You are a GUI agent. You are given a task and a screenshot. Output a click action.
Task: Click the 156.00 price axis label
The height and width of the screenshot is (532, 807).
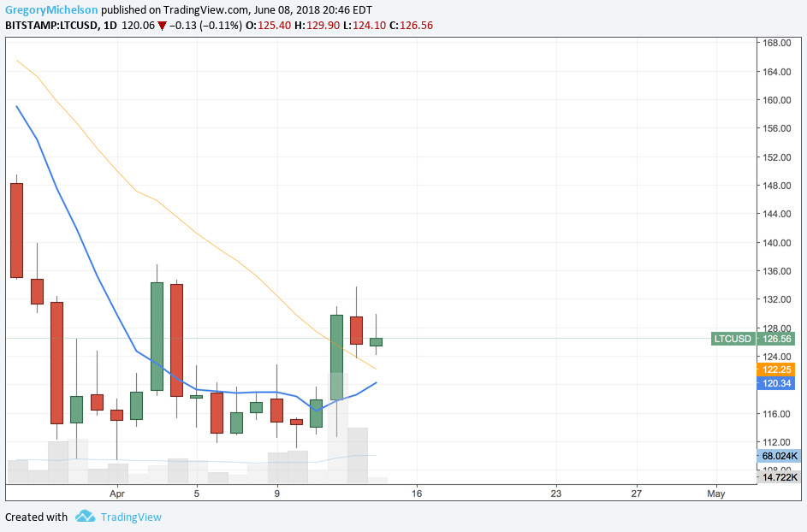(777, 128)
